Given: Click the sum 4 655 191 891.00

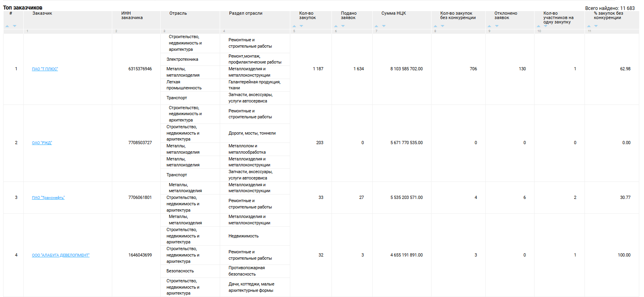Looking at the screenshot, I should (x=406, y=255).
